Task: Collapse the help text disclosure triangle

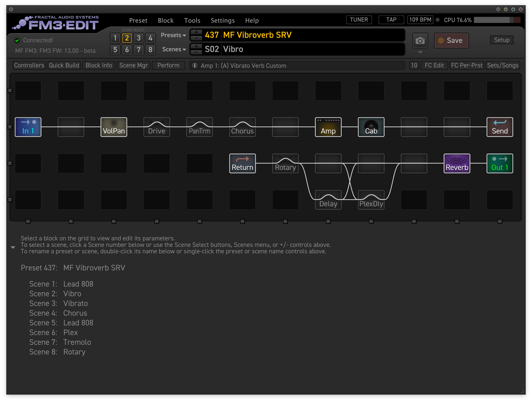Action: [x=13, y=247]
